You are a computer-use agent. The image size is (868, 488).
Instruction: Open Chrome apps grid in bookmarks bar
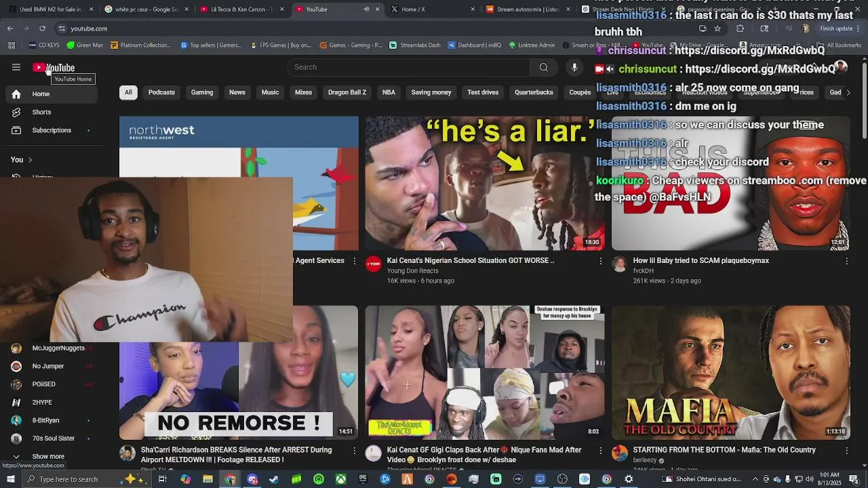(x=12, y=45)
